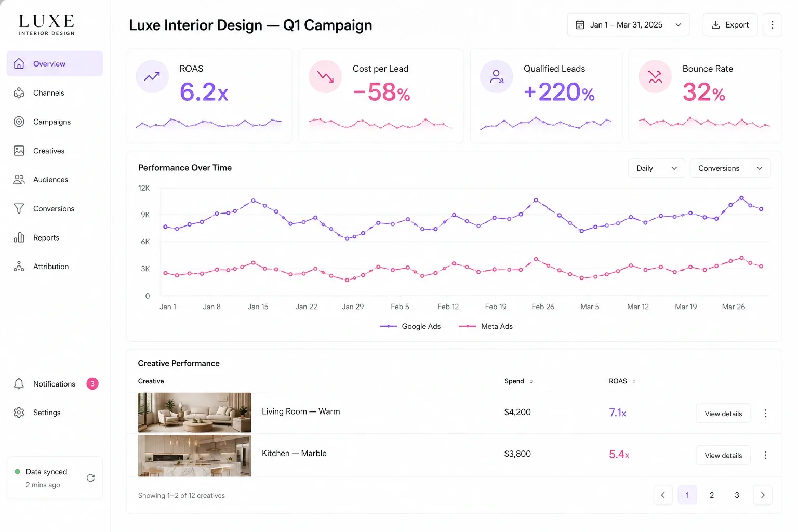Click the Campaigns target icon
Screen dimensions: 798x532
click(x=19, y=122)
